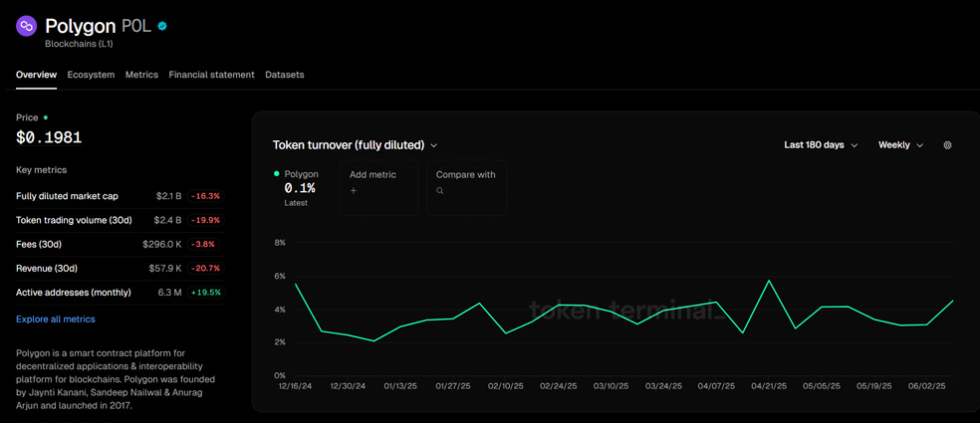Click the green live dot beside Price

(x=46, y=117)
